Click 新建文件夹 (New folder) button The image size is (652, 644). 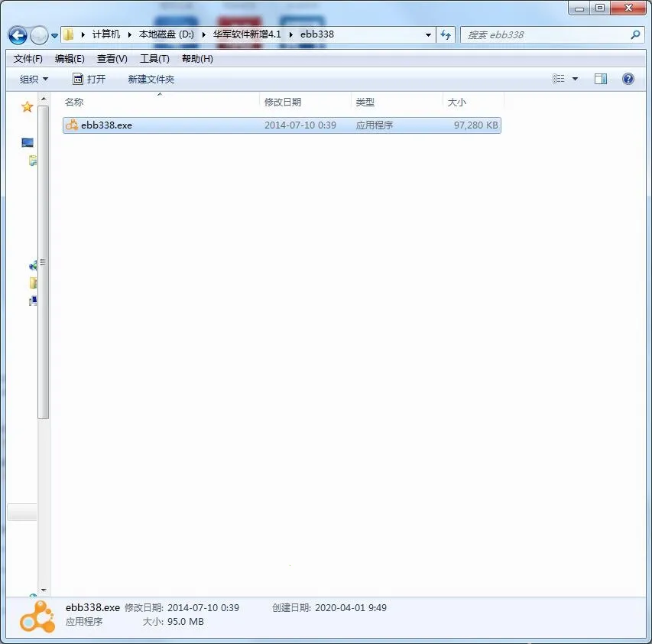[x=151, y=79]
